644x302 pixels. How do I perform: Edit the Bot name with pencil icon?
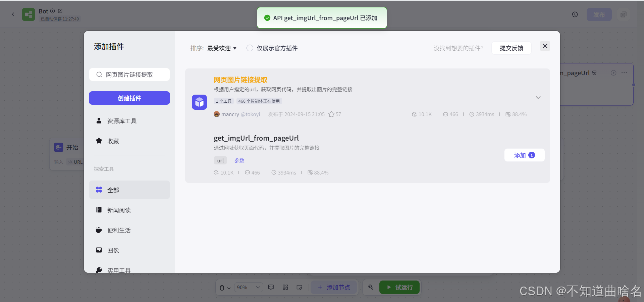point(60,11)
